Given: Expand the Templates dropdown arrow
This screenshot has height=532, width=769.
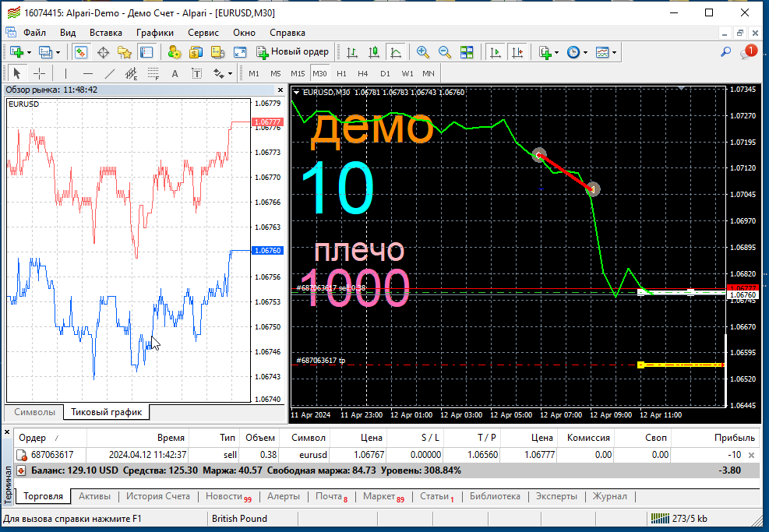Looking at the screenshot, I should click(614, 52).
